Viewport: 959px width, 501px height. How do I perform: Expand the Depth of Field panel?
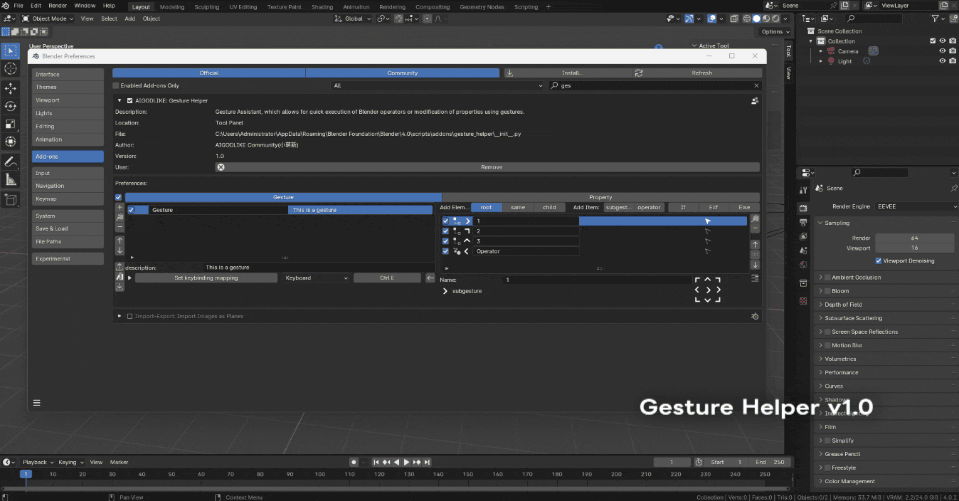821,304
